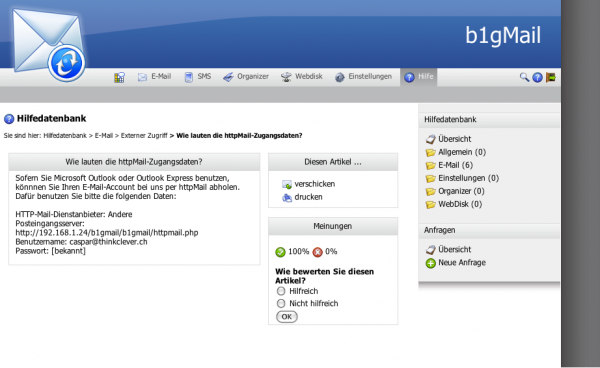The height and width of the screenshot is (368, 600).
Task: Open the Allgemein (0) category
Action: (462, 152)
